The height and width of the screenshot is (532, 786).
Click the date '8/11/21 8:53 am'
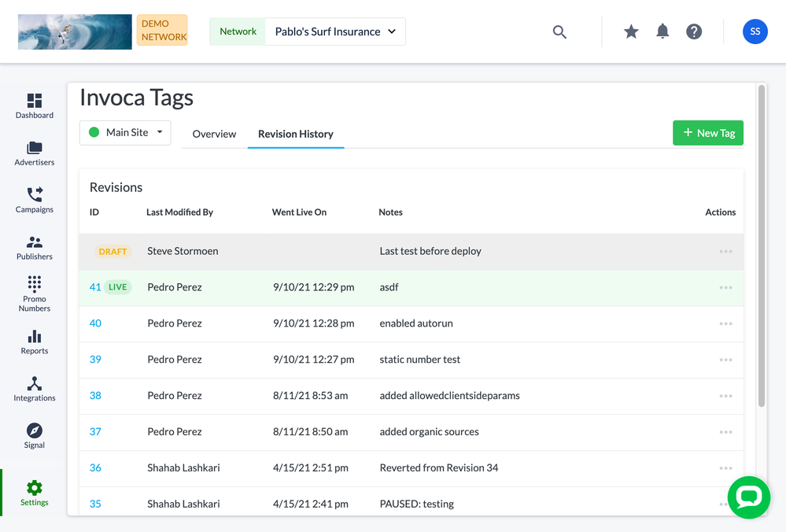click(310, 395)
